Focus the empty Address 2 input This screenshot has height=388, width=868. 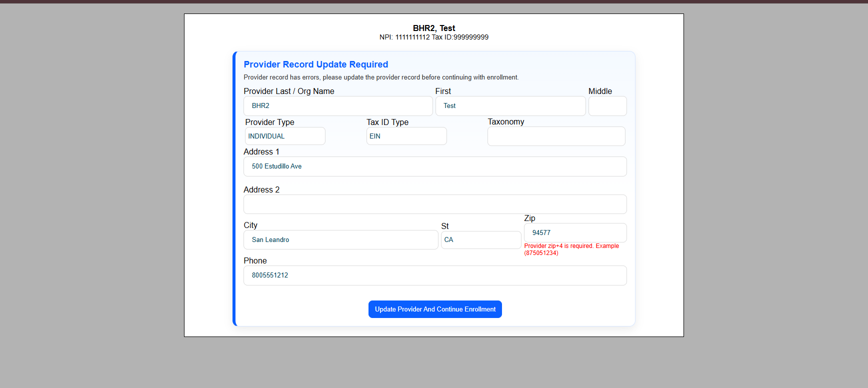tap(435, 204)
